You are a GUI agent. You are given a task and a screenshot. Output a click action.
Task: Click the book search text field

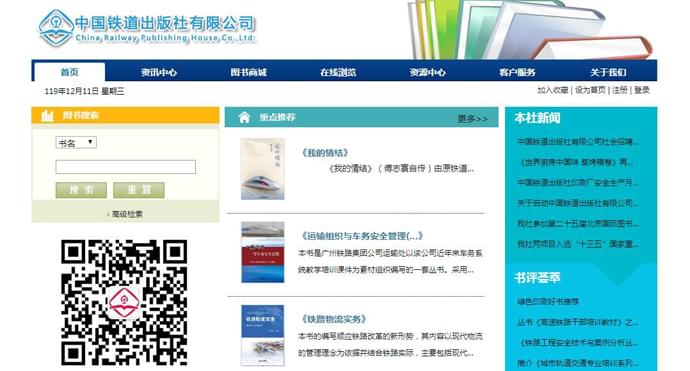pyautogui.click(x=125, y=167)
